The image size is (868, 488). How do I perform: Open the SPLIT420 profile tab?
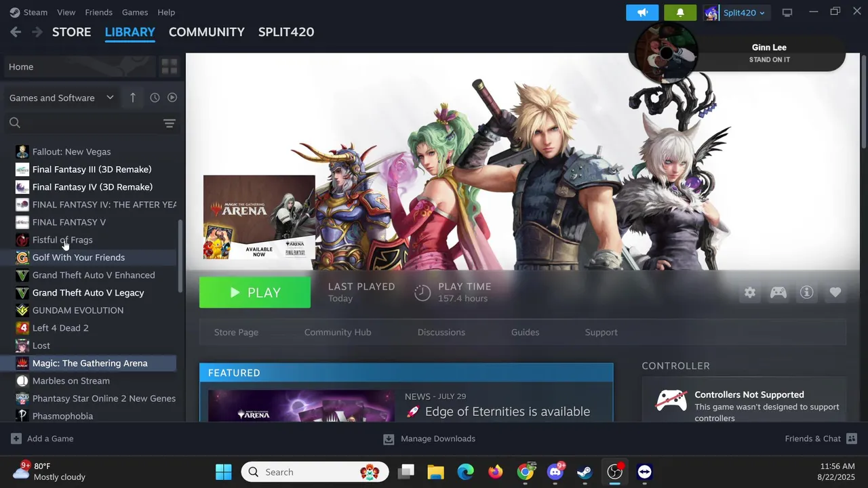285,32
